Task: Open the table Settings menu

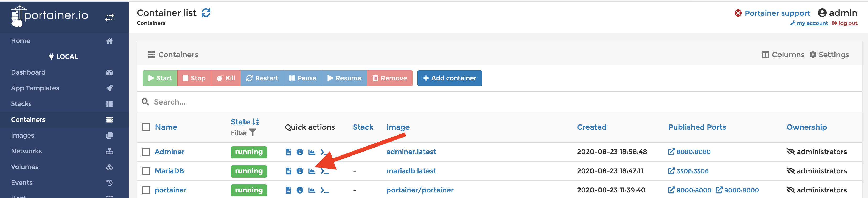Action: pos(829,55)
